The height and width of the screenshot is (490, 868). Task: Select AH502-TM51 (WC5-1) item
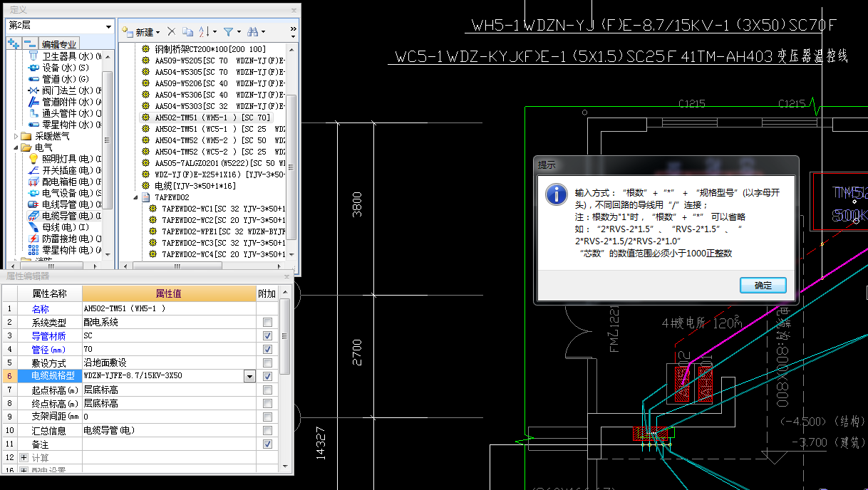[x=214, y=129]
